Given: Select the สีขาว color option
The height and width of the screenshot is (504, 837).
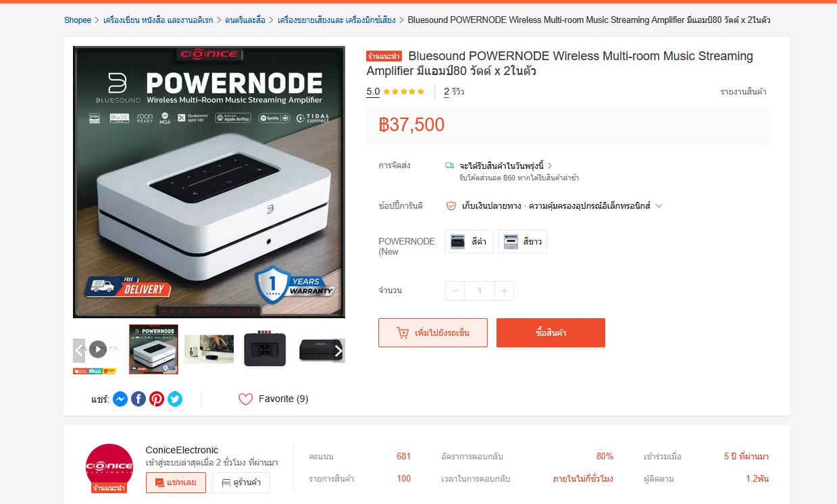Looking at the screenshot, I should click(523, 242).
